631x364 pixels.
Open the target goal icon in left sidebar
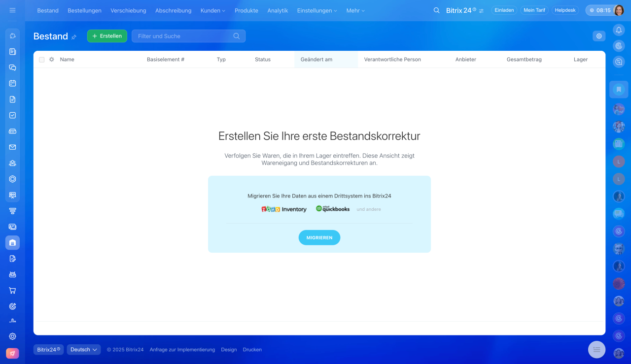click(x=12, y=306)
